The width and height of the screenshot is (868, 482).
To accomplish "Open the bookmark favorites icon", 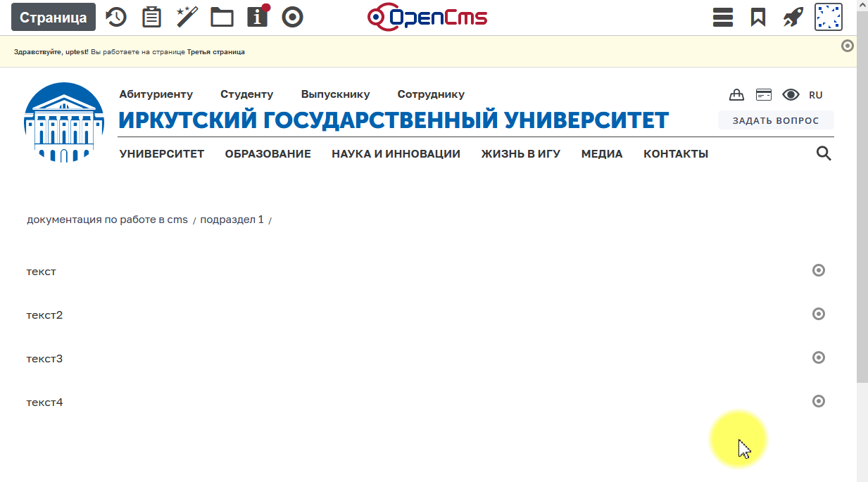I will (757, 16).
